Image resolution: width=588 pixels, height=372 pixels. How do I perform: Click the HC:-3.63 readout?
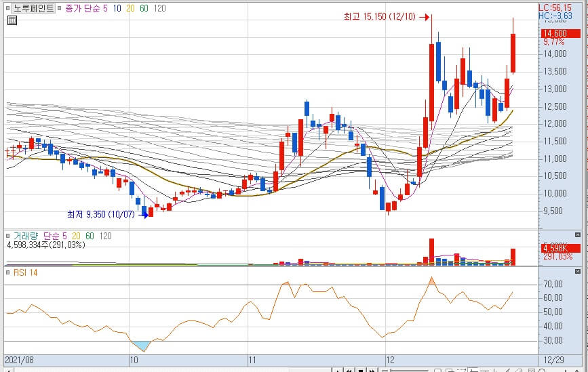(555, 16)
